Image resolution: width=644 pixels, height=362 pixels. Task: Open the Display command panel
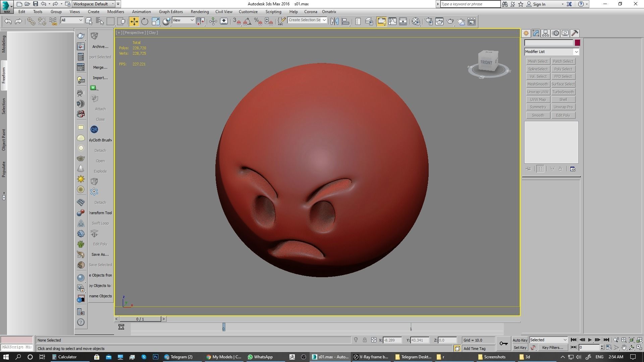point(565,33)
